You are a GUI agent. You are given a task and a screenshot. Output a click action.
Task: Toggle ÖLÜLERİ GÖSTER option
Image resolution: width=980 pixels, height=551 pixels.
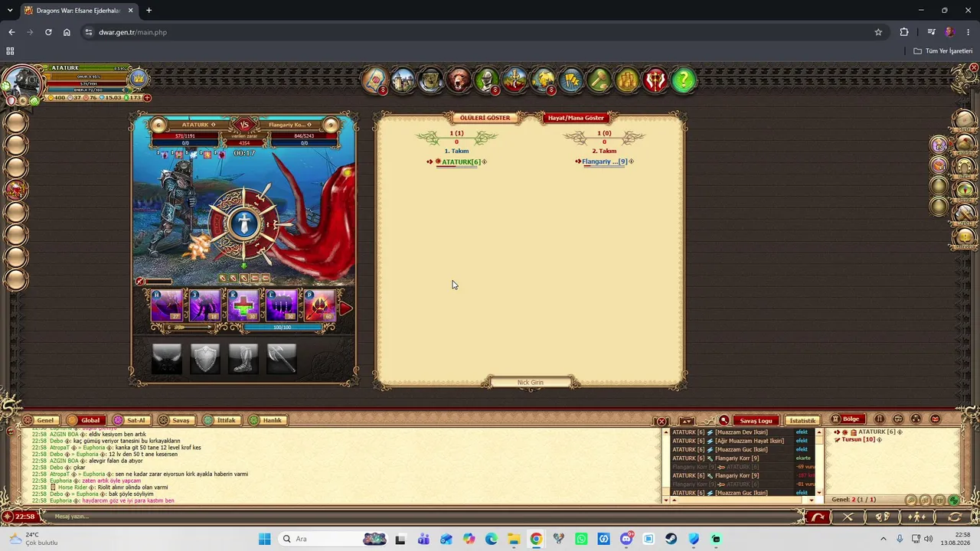tap(485, 118)
